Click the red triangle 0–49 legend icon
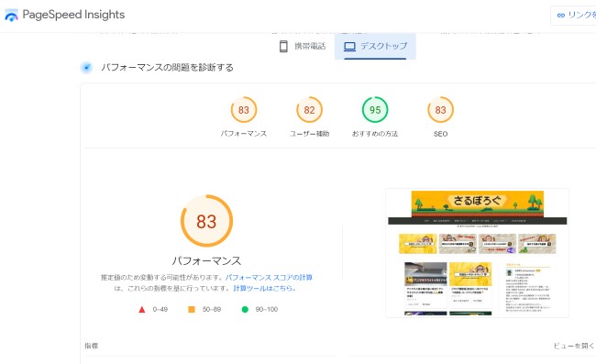 coord(142,309)
